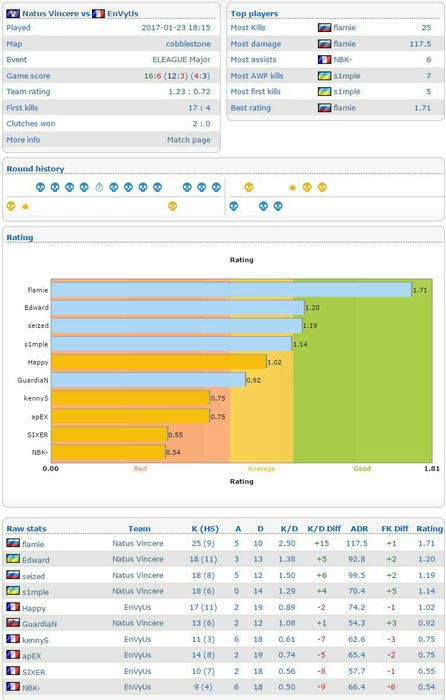The image size is (446, 700).
Task: Click the played date 2017-01-23 18:15
Action: click(176, 28)
